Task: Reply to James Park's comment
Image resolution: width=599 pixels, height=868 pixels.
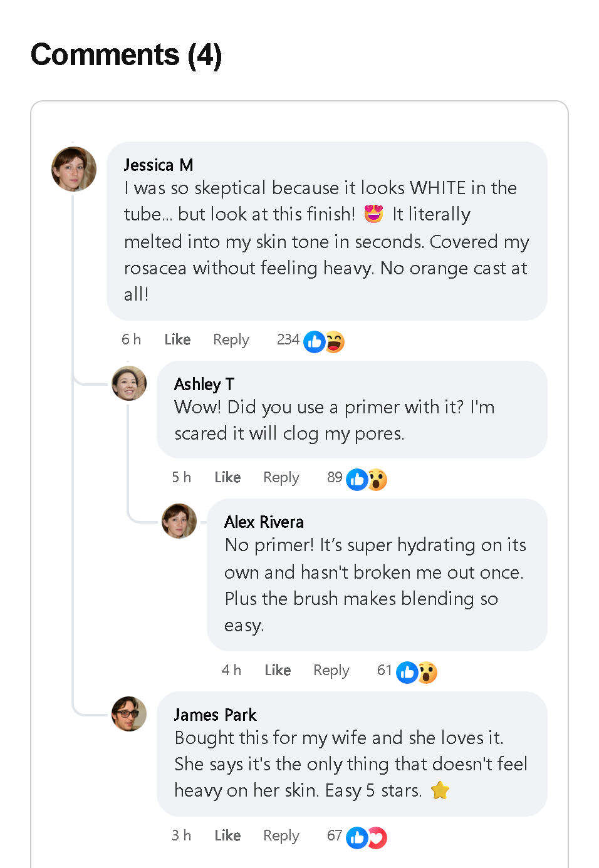Action: pyautogui.click(x=281, y=835)
